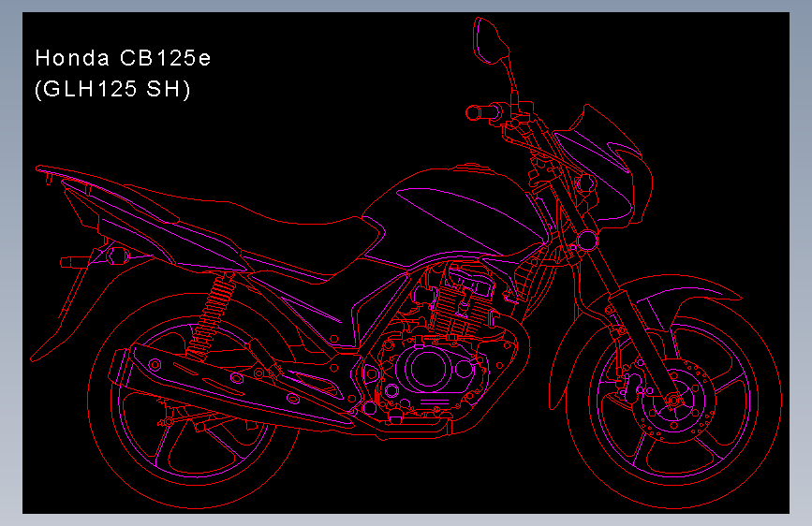Click the 'Honda CB125e' title text

tap(123, 58)
